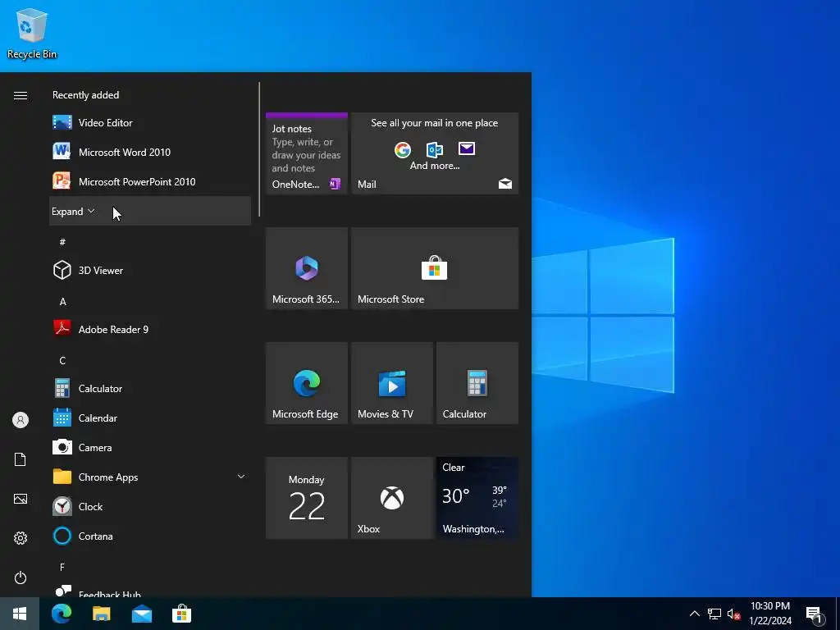Click the A letter group header

(x=62, y=302)
